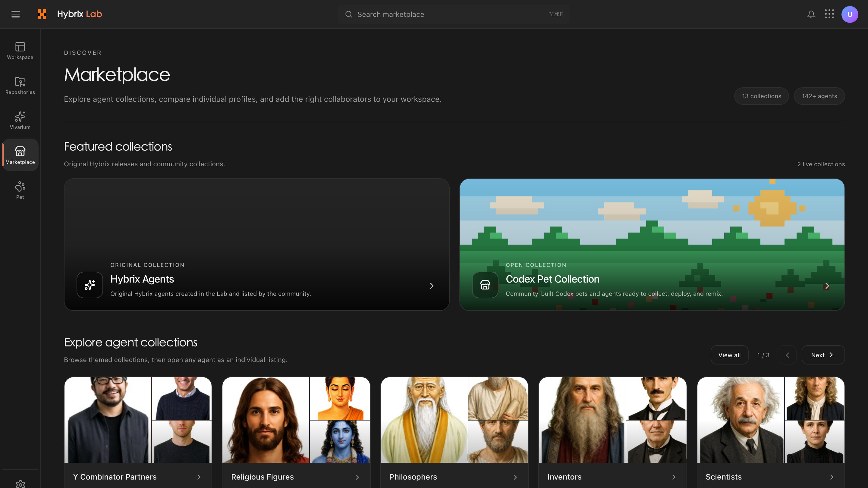
Task: Click the 'DISCOVER' label
Action: [x=83, y=53]
